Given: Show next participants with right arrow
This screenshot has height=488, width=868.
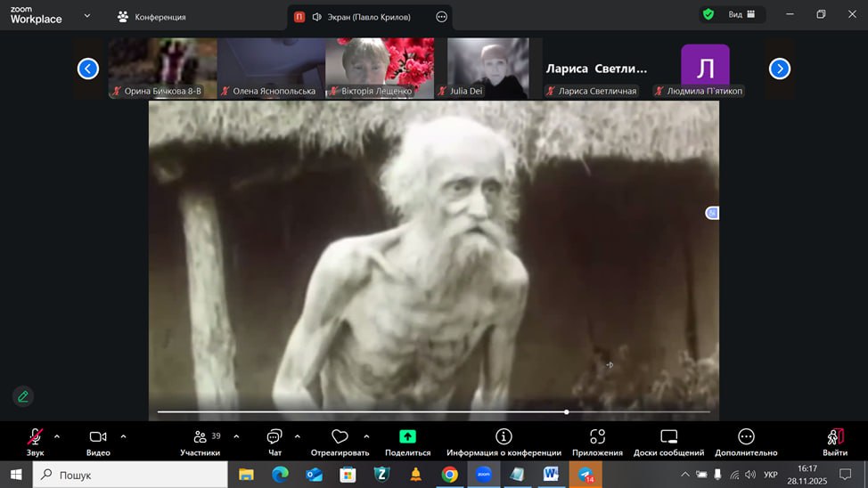Looking at the screenshot, I should tap(779, 69).
